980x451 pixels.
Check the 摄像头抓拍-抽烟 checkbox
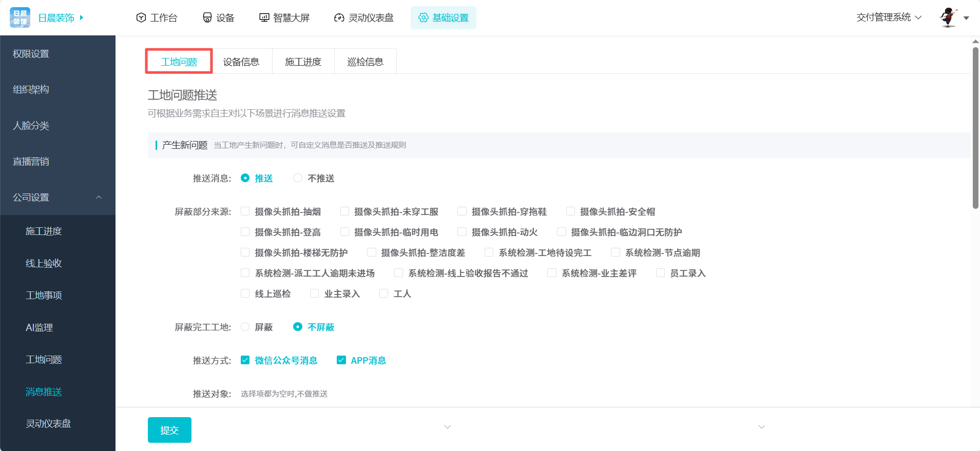(245, 211)
